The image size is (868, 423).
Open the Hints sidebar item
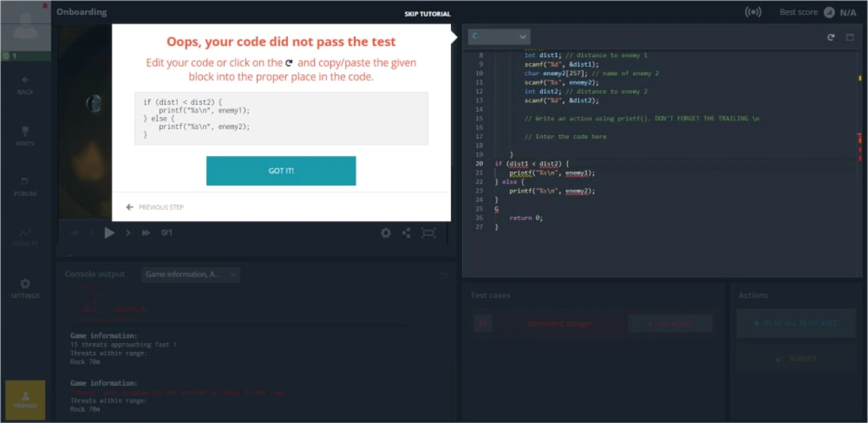[25, 136]
